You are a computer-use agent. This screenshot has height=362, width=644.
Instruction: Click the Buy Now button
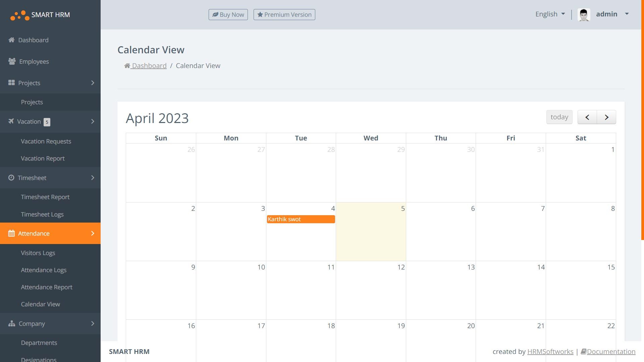point(228,15)
